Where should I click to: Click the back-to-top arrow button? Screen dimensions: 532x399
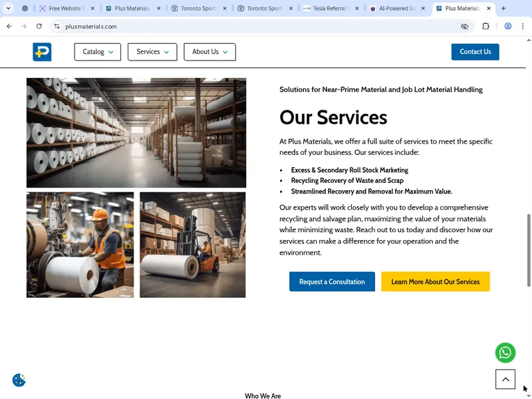click(x=505, y=379)
